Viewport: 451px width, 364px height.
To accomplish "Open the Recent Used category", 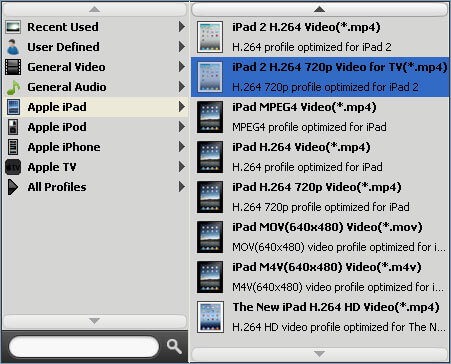I will point(95,27).
